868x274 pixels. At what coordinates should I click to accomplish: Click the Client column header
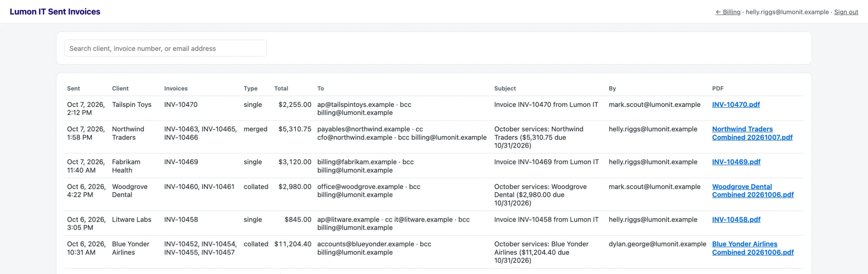coord(120,88)
